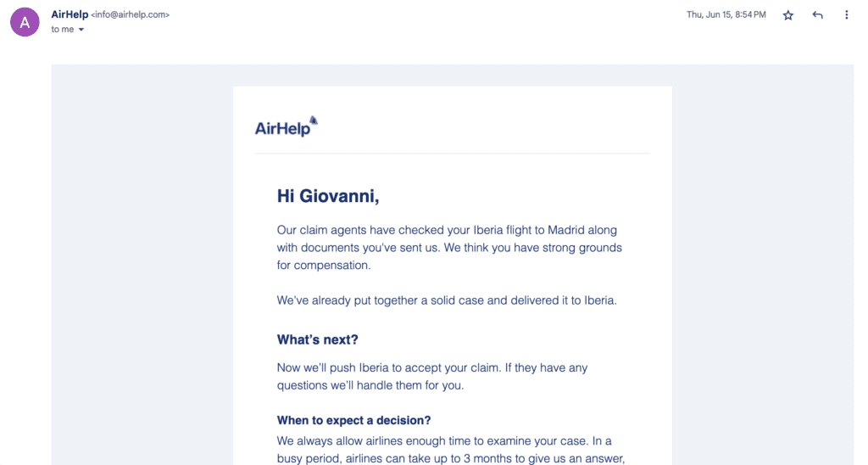Click the Thu, Jun 15 timestamp

coord(726,15)
